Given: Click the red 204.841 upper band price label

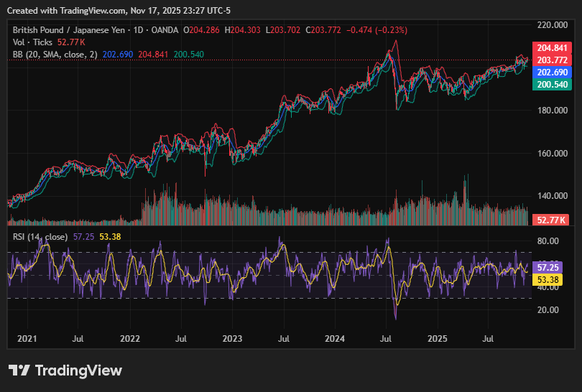Looking at the screenshot, I should (553, 47).
